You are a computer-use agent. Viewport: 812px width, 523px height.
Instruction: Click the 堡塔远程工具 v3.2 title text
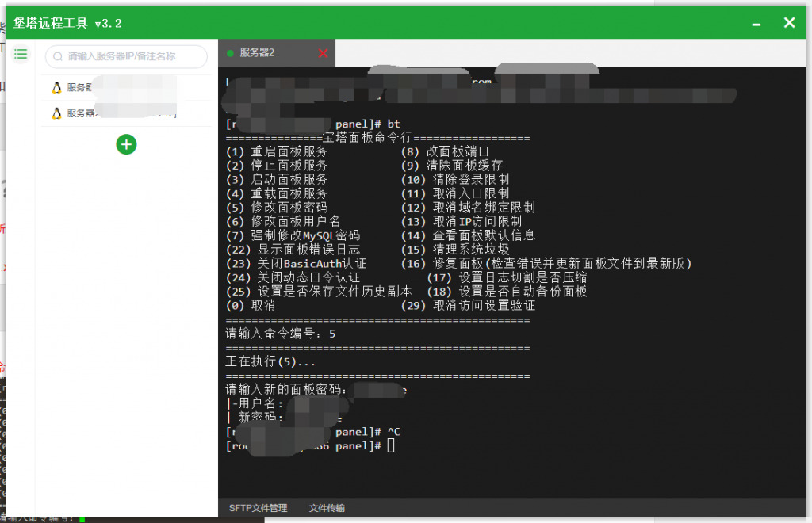[67, 23]
